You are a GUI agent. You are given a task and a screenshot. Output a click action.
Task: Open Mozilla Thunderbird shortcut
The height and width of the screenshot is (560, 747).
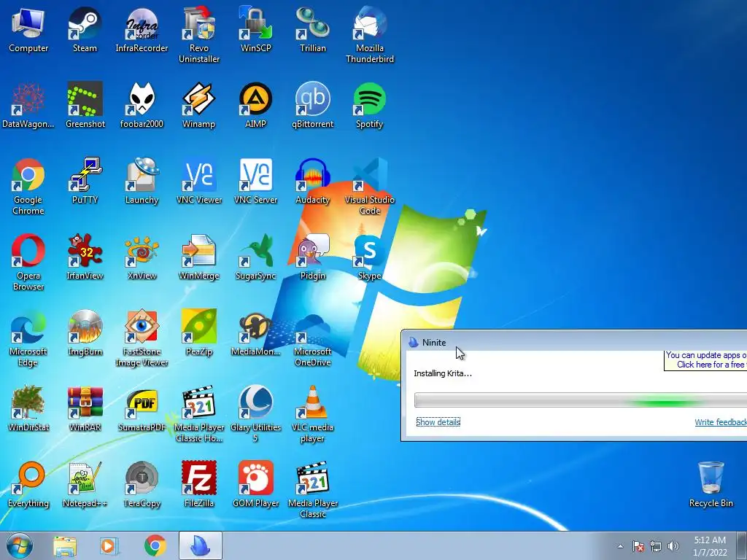pyautogui.click(x=370, y=34)
